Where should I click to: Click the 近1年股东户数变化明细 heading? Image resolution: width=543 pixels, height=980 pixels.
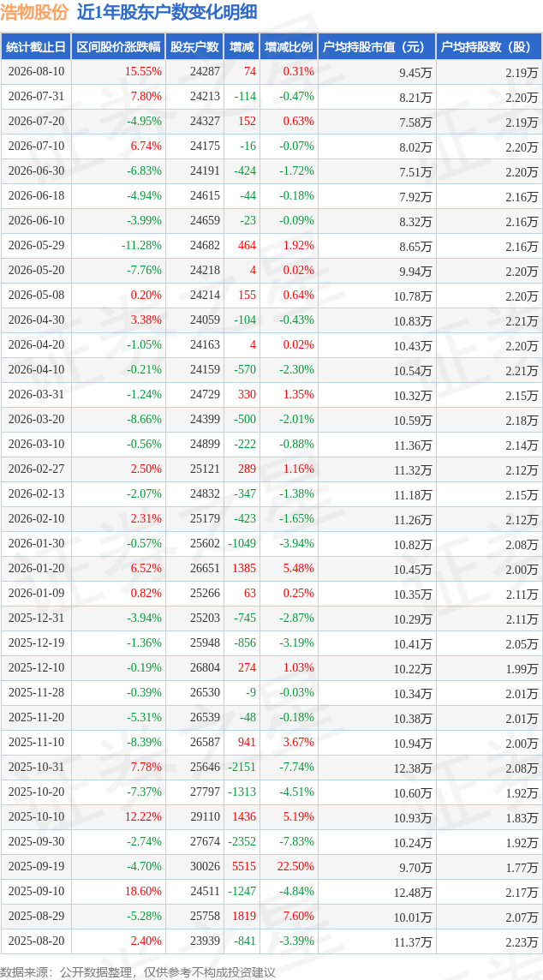click(x=166, y=12)
